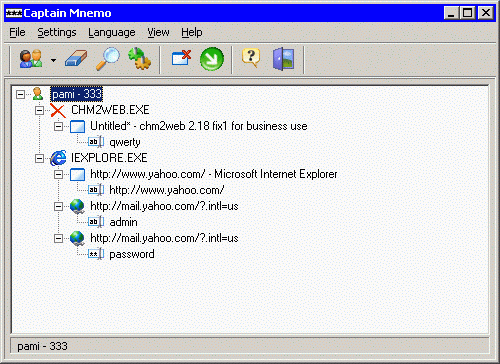Collapse the pami - 333 root node
Screen dimensions: 500x364
click(x=20, y=94)
